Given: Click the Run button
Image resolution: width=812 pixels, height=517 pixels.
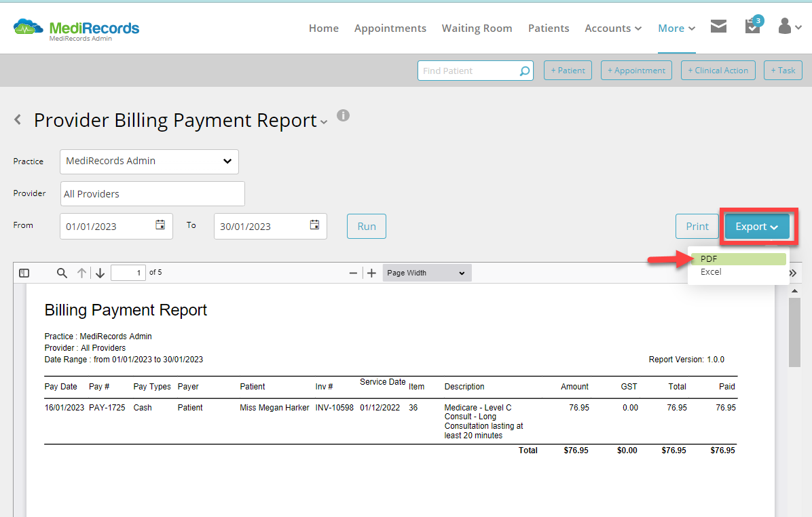Looking at the screenshot, I should (367, 226).
